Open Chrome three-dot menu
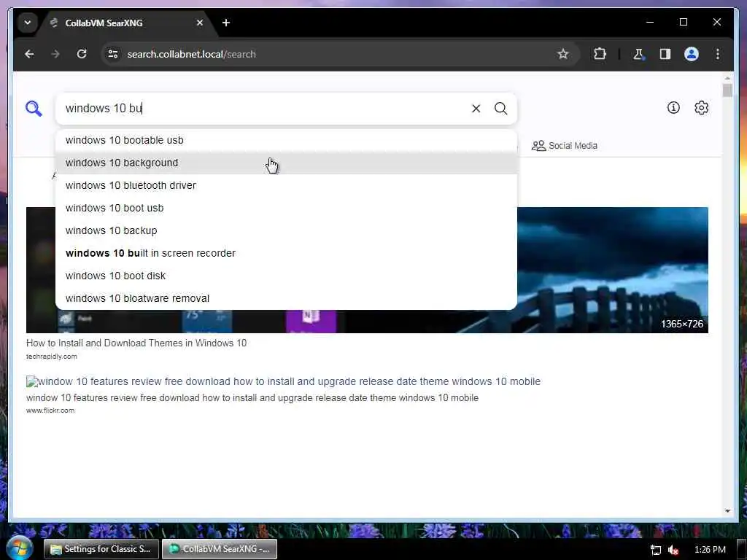Viewport: 747px width, 560px height. coord(718,54)
